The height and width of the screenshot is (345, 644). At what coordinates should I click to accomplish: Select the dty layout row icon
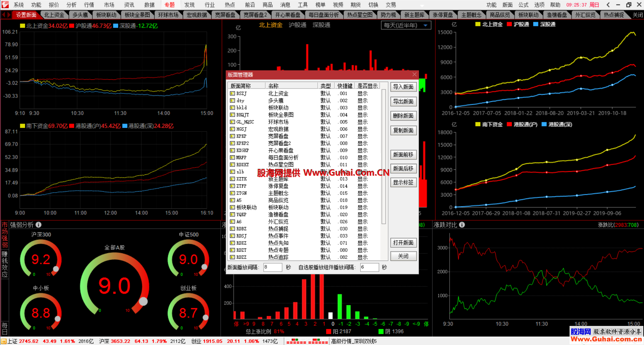232,100
